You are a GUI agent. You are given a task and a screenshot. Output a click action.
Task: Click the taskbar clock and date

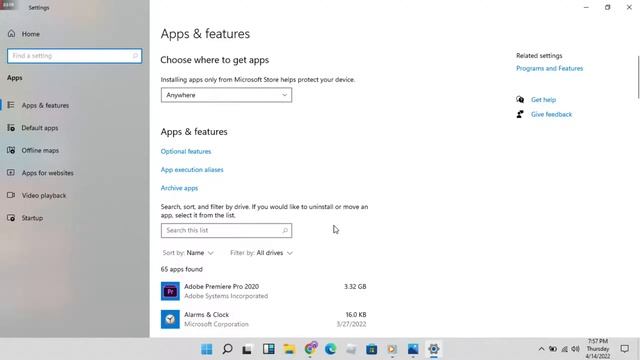point(598,349)
